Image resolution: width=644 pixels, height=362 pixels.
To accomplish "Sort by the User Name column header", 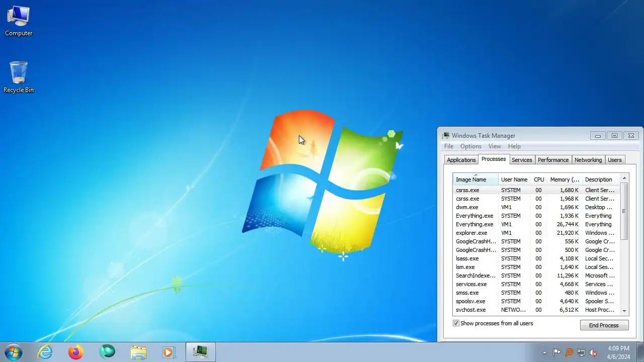I will coord(515,179).
